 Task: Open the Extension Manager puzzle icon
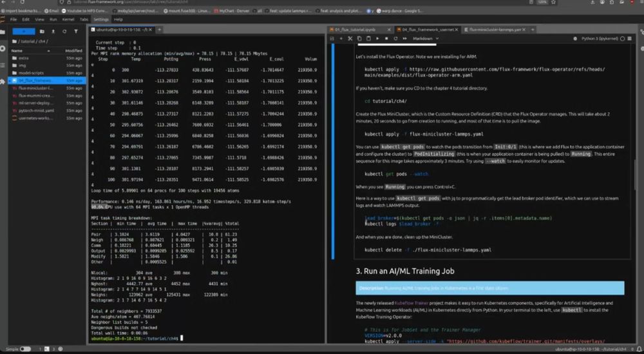3,82
